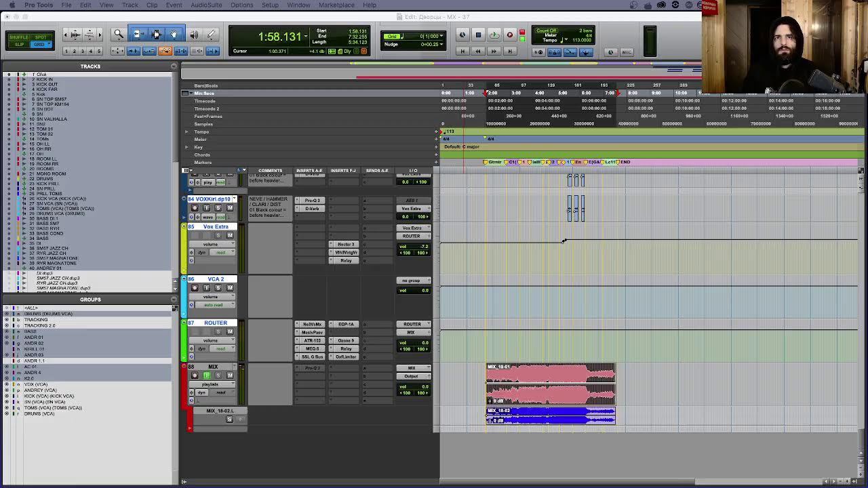
Task: Arm transport Record button
Action: (x=509, y=35)
